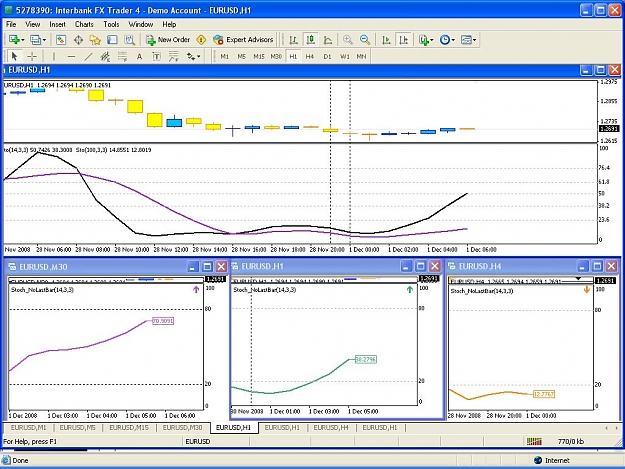Toggle the Chart Shift icon
This screenshot has height=469, width=625.
click(x=403, y=39)
